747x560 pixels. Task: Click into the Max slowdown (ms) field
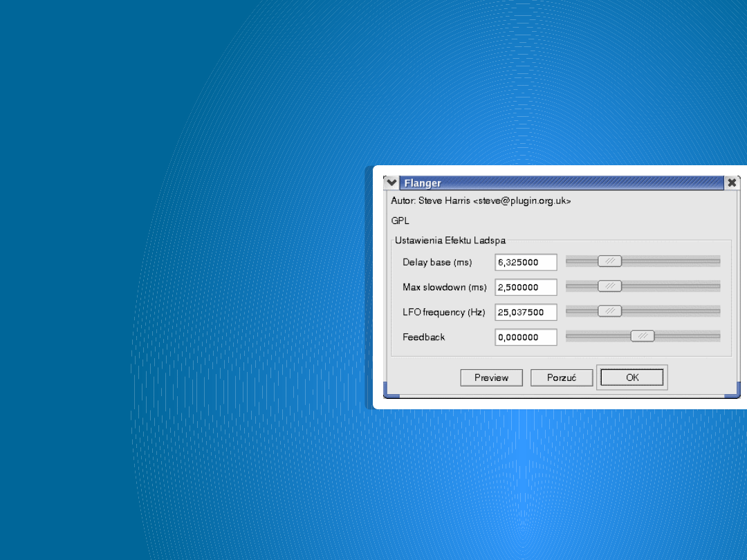[526, 287]
